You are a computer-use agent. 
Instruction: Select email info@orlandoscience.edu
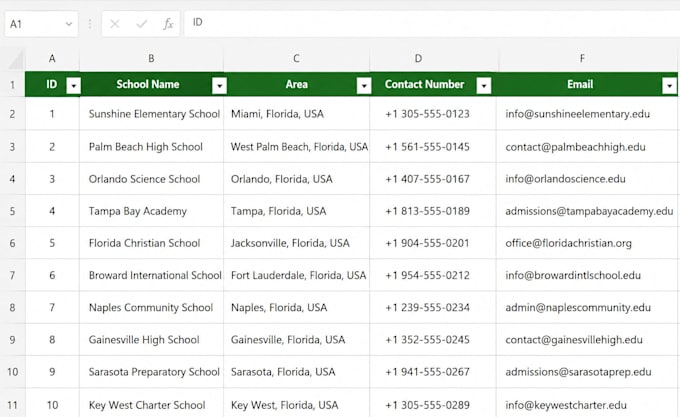pos(566,179)
